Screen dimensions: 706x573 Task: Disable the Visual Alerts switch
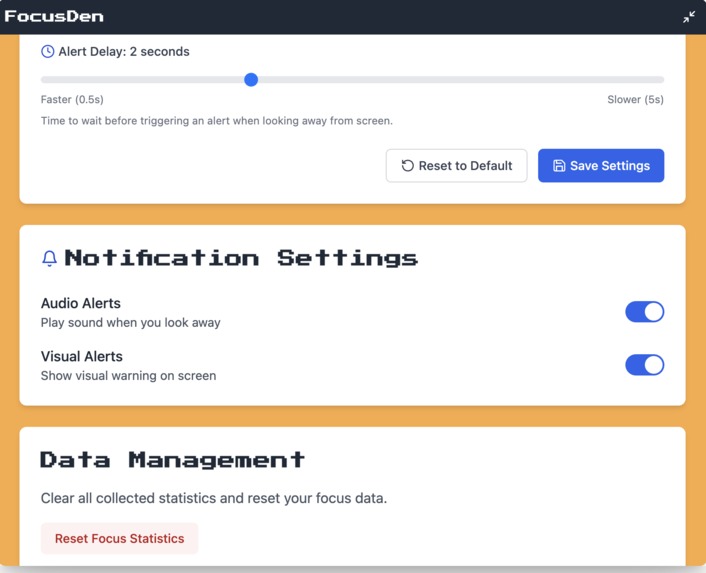point(644,365)
